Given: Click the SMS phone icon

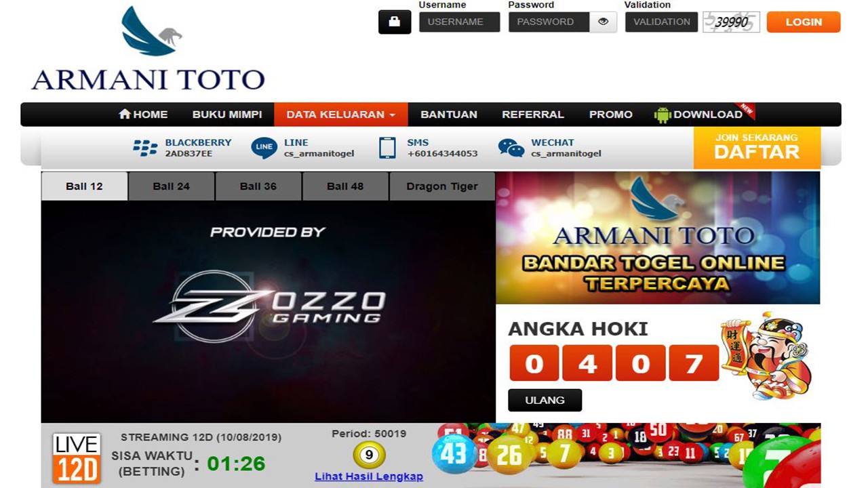Looking at the screenshot, I should (387, 148).
